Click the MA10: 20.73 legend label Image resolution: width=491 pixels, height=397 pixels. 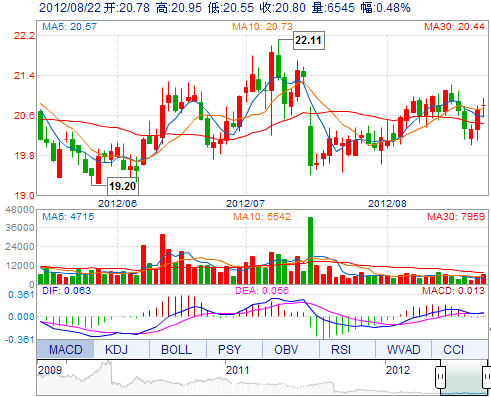pos(262,27)
